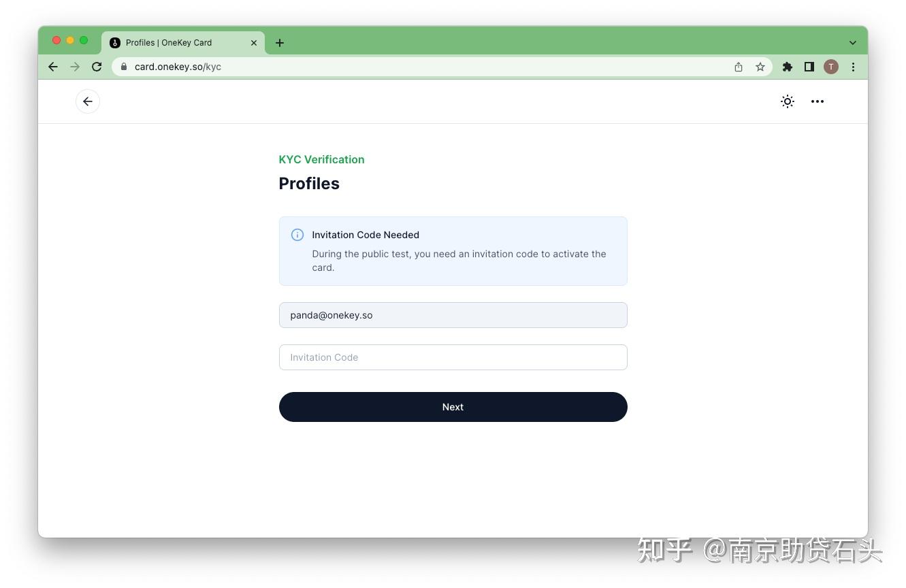This screenshot has height=588, width=906.
Task: Click the browser back navigation arrow
Action: [x=53, y=67]
